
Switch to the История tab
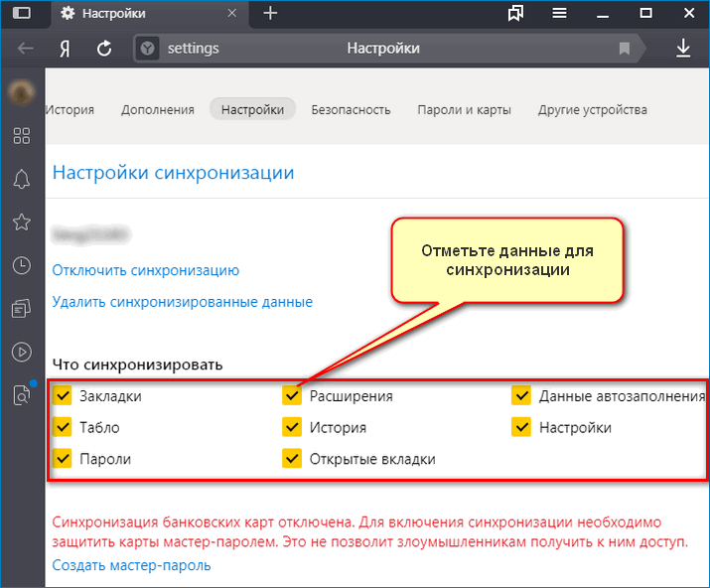[71, 109]
